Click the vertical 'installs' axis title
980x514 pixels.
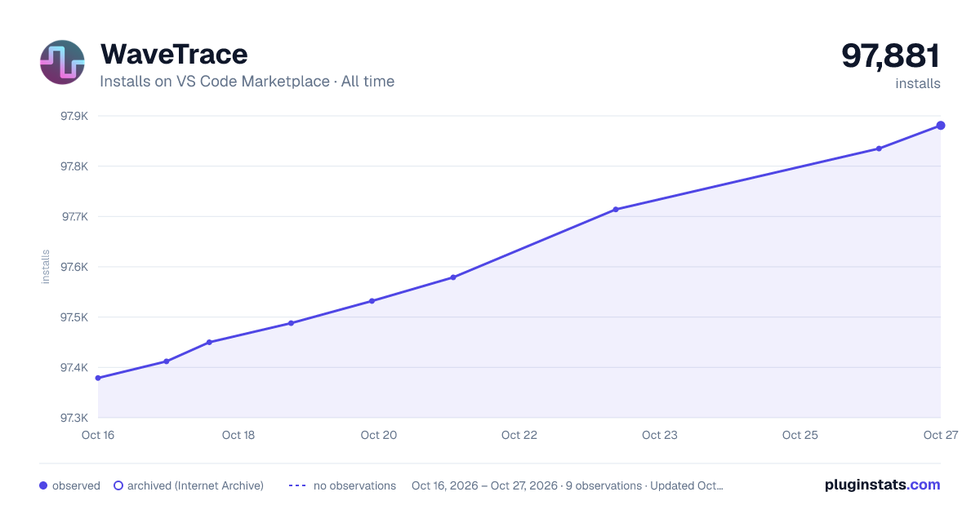point(46,267)
